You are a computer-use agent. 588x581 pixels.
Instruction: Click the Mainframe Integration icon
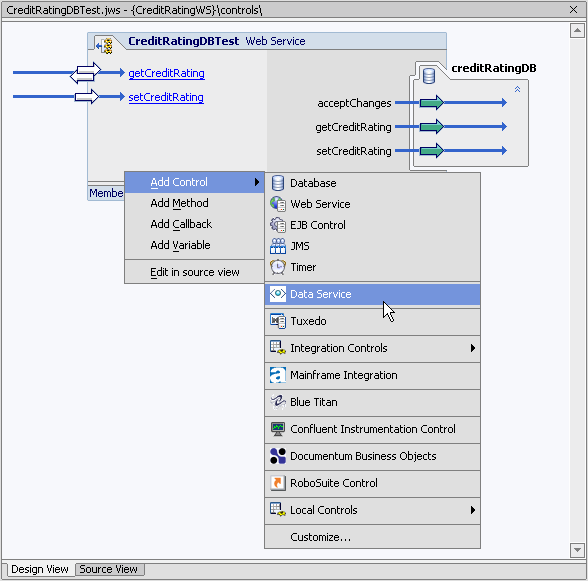(x=278, y=375)
